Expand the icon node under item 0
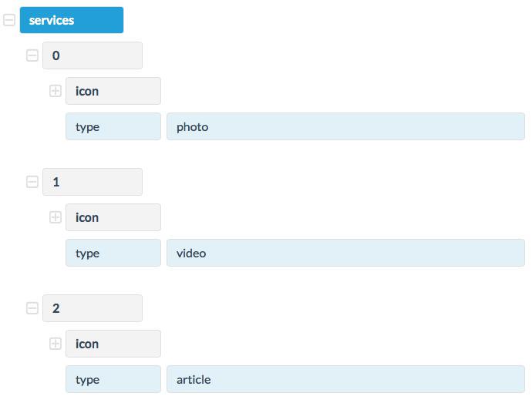This screenshot has width=532, height=403. [56, 91]
